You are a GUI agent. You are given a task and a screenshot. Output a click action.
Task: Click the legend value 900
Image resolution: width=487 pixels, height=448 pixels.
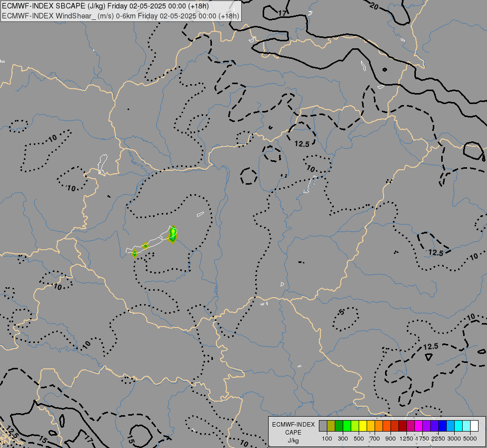pyautogui.click(x=390, y=439)
